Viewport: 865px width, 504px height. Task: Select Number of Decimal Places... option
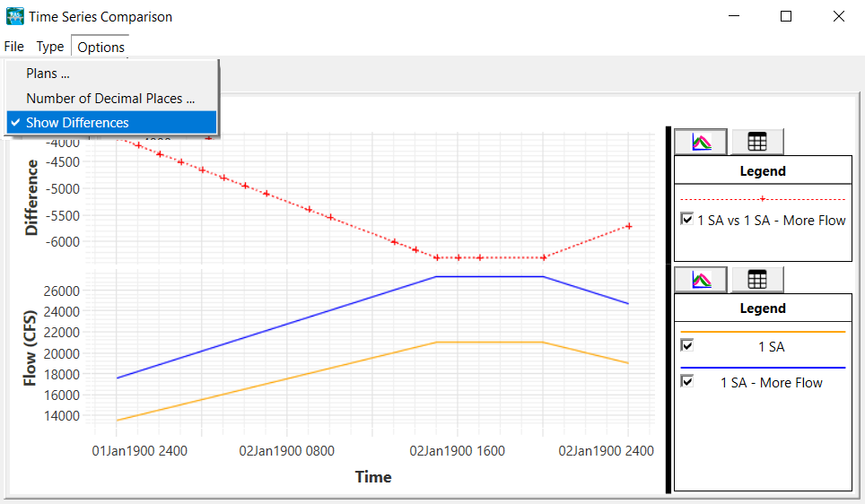coord(110,99)
